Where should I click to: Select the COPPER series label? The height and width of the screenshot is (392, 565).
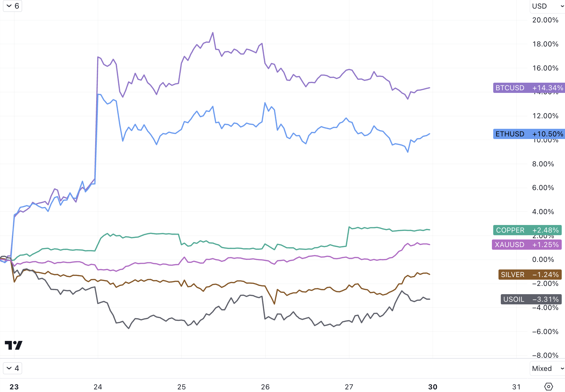[527, 230]
